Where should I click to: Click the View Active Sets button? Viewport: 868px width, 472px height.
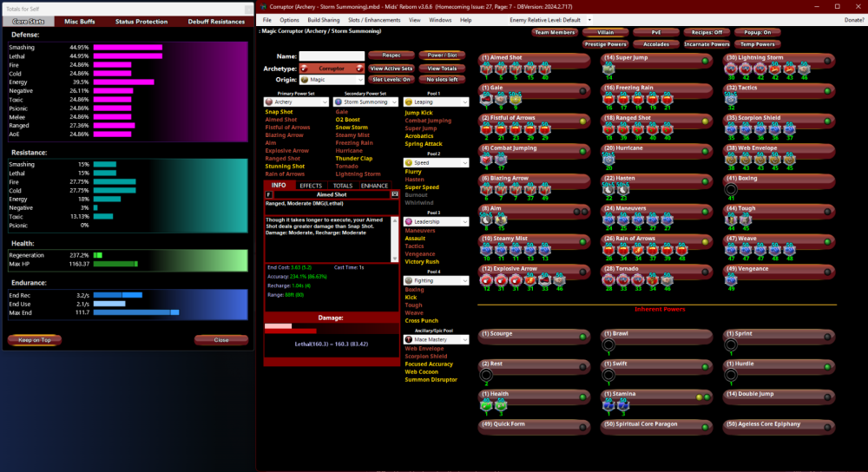390,68
